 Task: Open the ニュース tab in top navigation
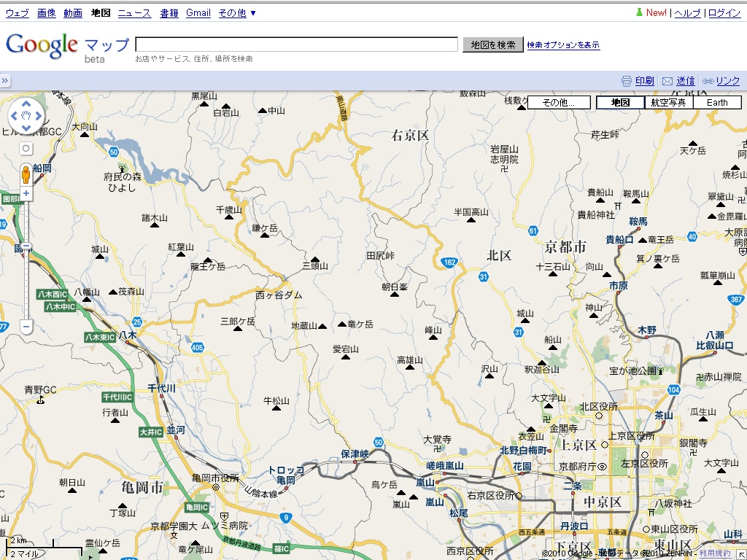click(134, 13)
